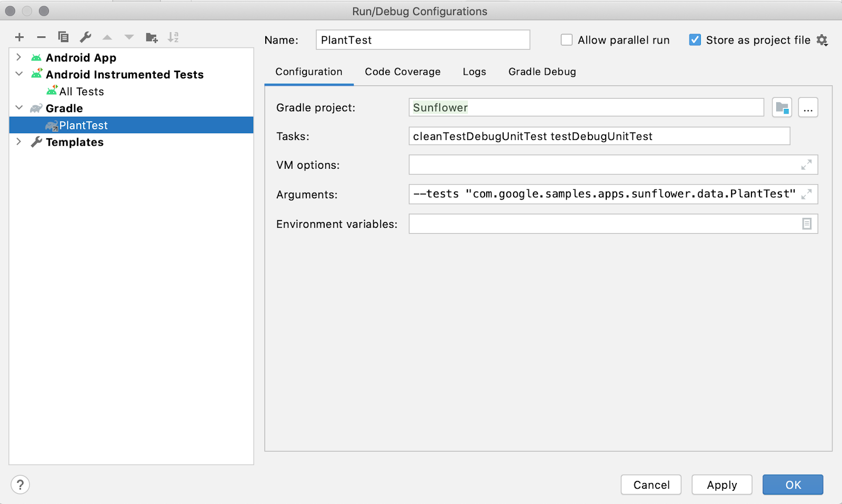Viewport: 842px width, 504px height.
Task: Uncheck Store as project file
Action: tap(695, 39)
